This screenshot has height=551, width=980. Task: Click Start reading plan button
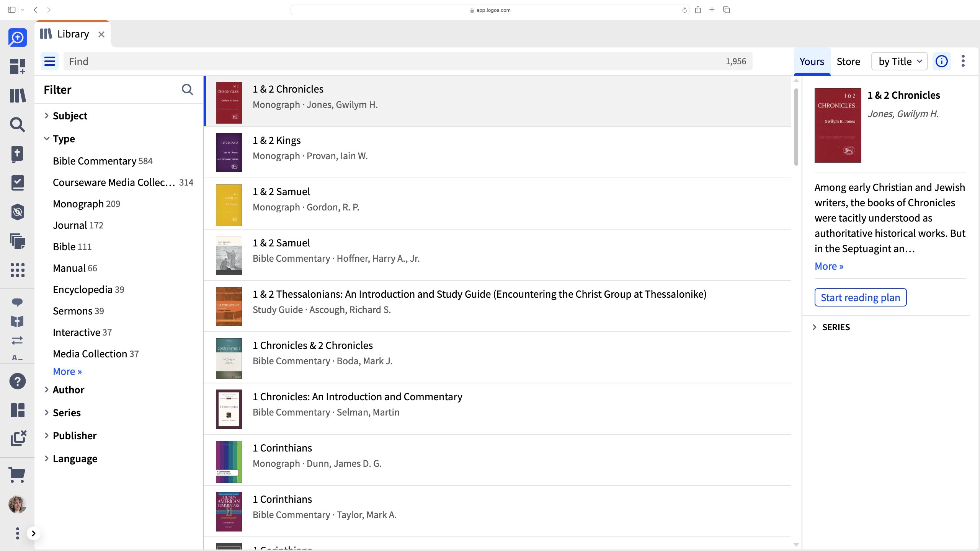pyautogui.click(x=861, y=297)
